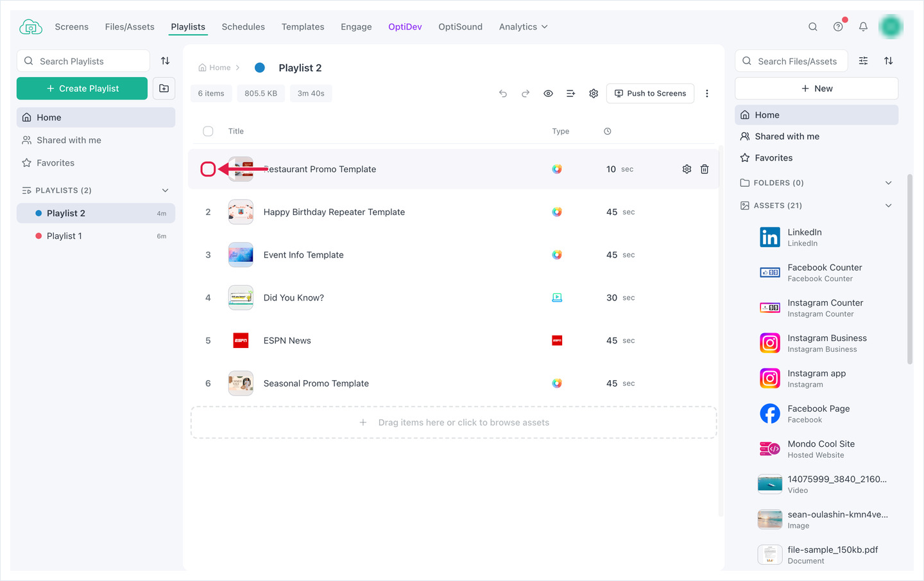924x581 pixels.
Task: Go to the Templates tab
Action: click(303, 27)
